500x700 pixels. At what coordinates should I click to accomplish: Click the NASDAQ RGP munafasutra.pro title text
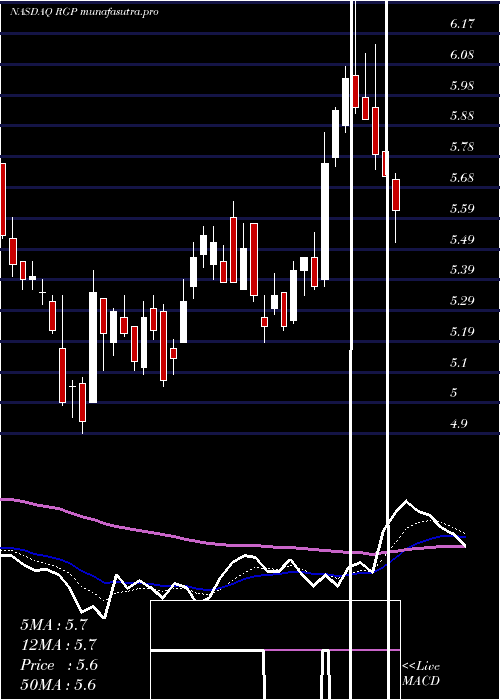(84, 12)
